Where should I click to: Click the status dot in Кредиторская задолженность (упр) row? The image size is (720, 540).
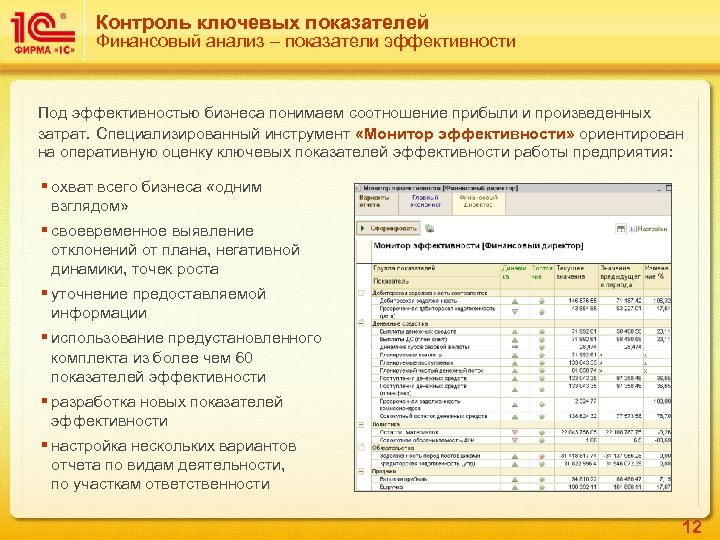542,464
